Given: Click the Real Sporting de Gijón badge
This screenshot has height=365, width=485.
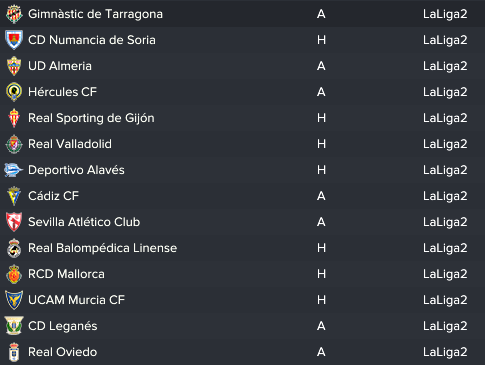Looking at the screenshot, I should click(x=14, y=118).
